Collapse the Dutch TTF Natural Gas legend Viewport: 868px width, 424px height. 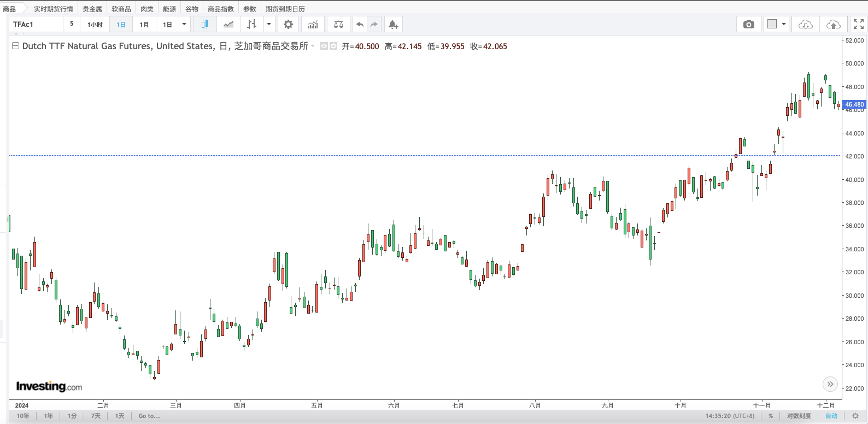pos(16,46)
